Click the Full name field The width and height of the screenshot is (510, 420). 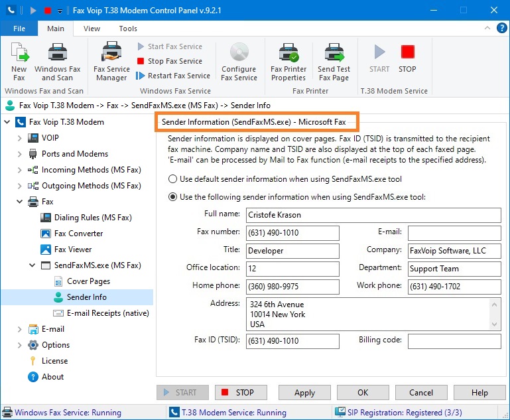pos(373,215)
